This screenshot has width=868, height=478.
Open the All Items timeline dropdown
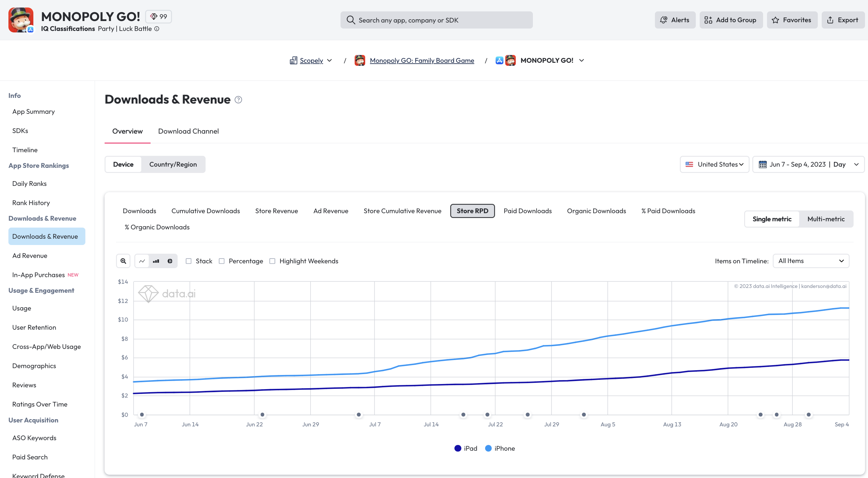pos(811,261)
